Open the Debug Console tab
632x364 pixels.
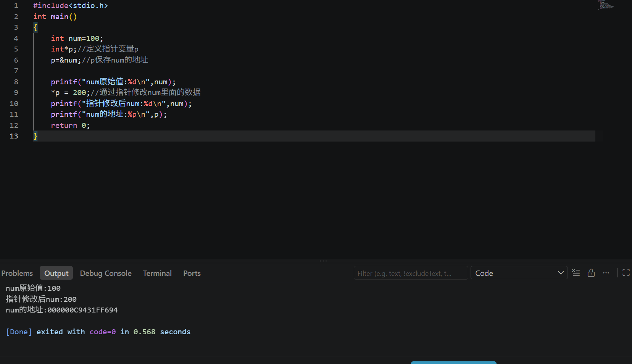click(x=106, y=273)
